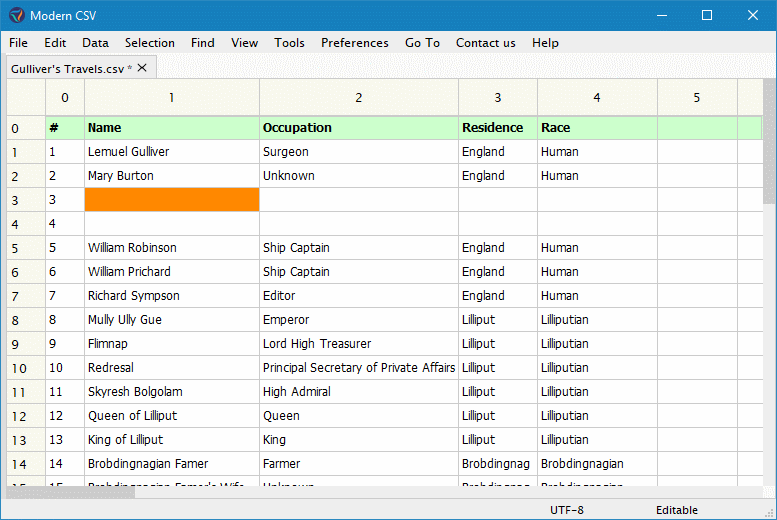Screen dimensions: 777x520
Task: Select the Lemuel Gulliver cell
Action: point(171,152)
